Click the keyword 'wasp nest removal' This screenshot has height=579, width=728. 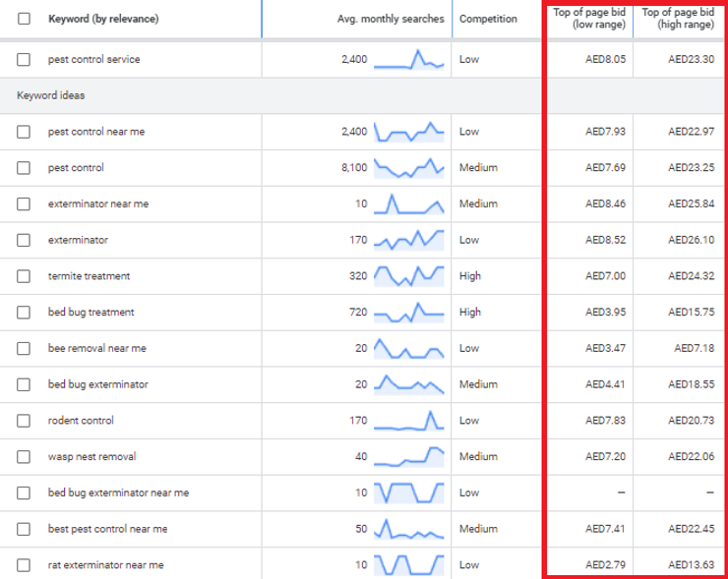pos(91,457)
